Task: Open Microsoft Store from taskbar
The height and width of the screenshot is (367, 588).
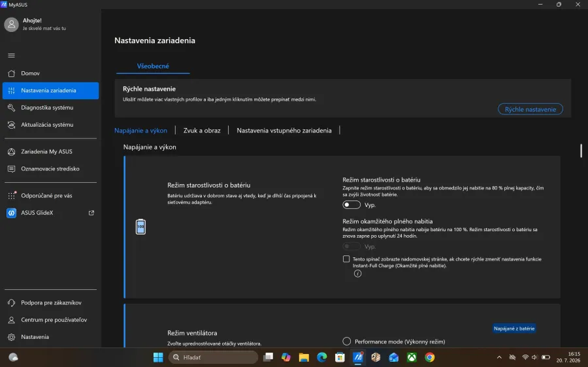Action: coord(340,357)
